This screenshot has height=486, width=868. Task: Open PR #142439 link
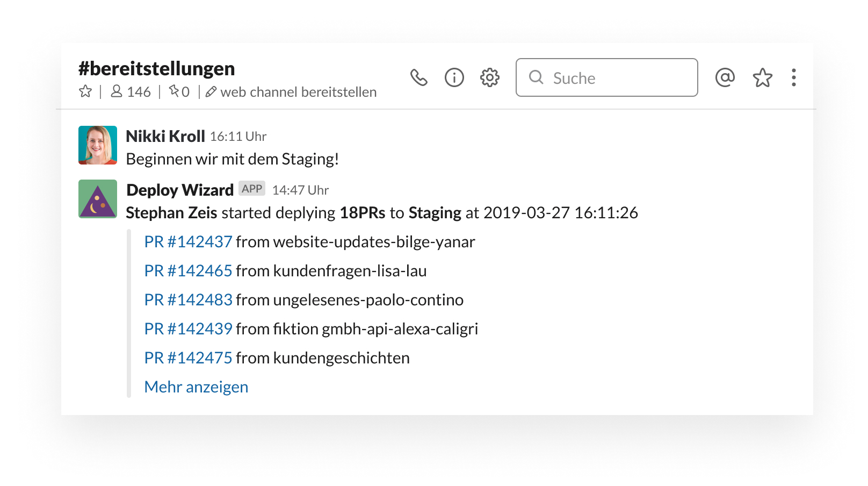189,329
